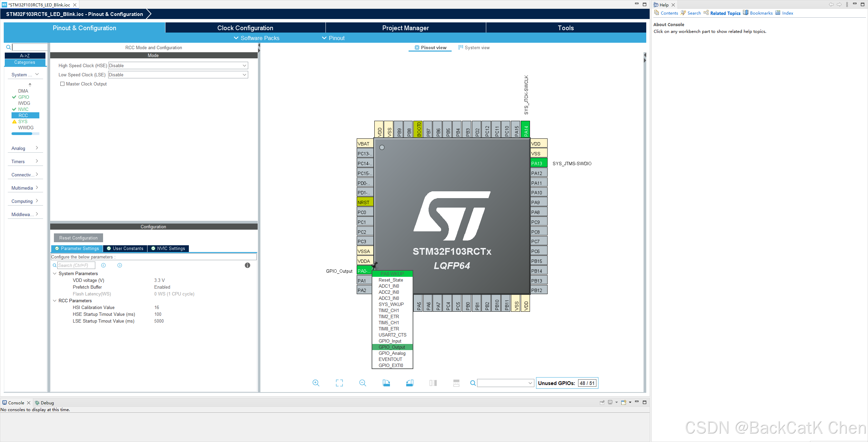Rotate the chip clockwise with rotate icon
This screenshot has width=868, height=442.
[x=386, y=383]
